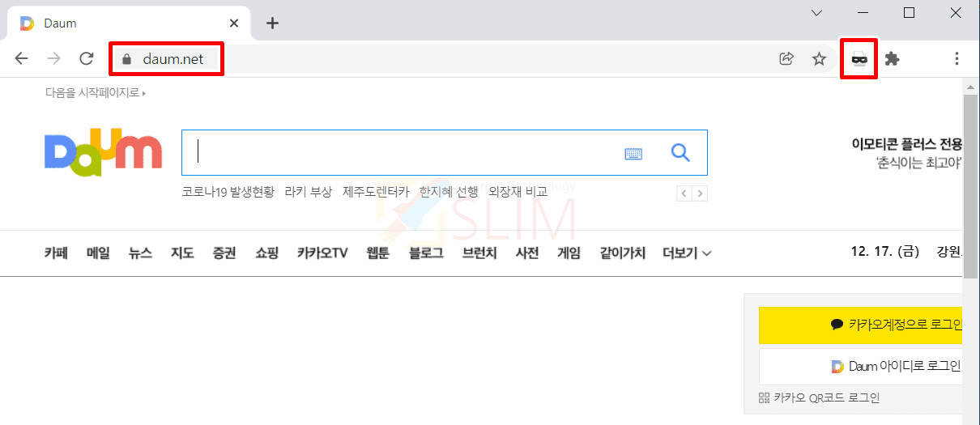This screenshot has height=425, width=980.
Task: Click 코로나19 발생현황 suggested search
Action: pyautogui.click(x=228, y=192)
